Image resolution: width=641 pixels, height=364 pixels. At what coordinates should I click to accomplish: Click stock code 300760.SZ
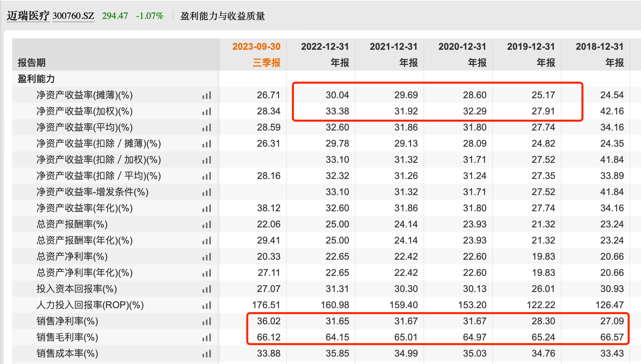click(73, 15)
